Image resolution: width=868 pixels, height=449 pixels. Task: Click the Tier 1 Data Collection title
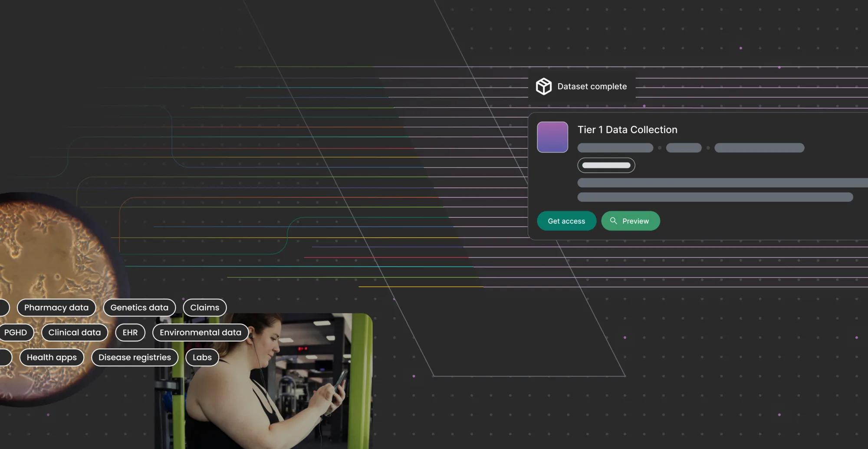628,129
